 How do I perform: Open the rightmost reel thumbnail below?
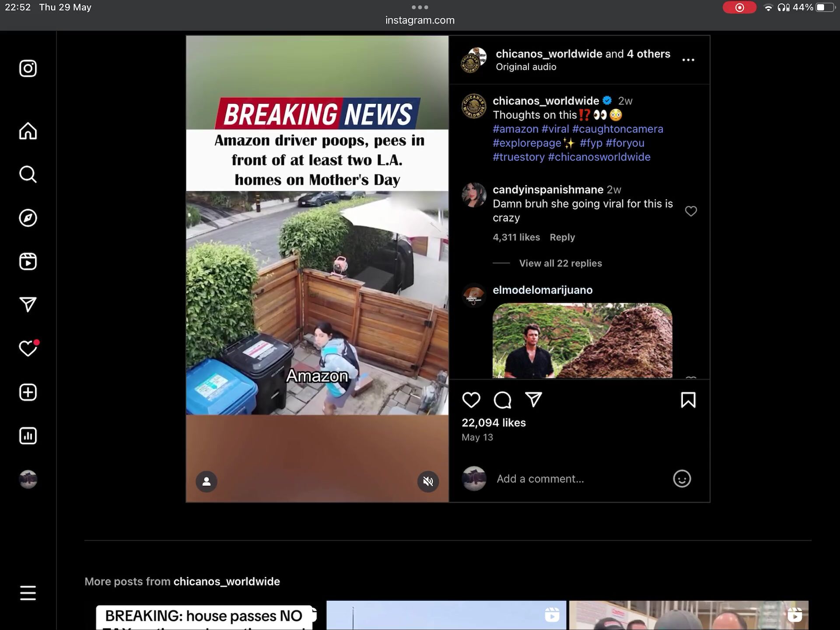coord(689,615)
